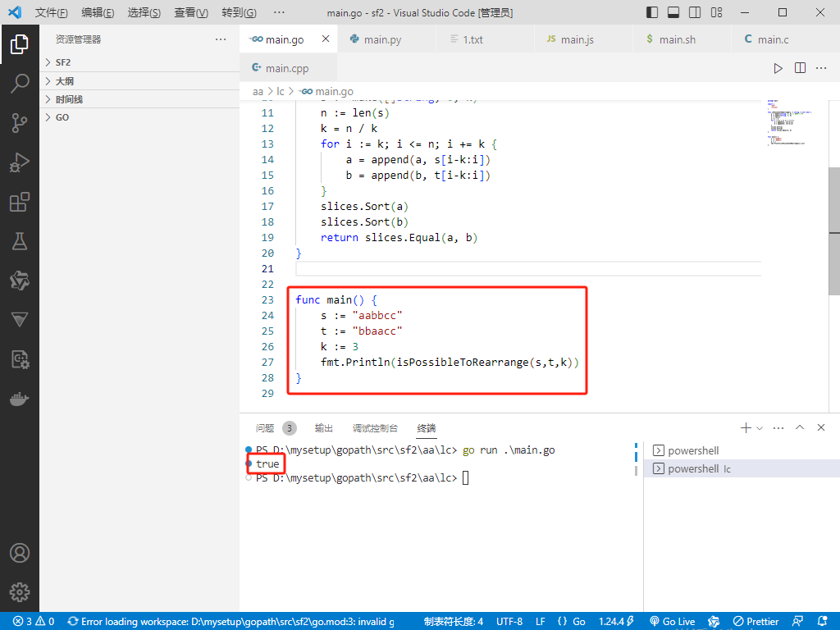Screen dimensions: 840x630
Task: Open the Extensions view icon
Action: [x=20, y=202]
